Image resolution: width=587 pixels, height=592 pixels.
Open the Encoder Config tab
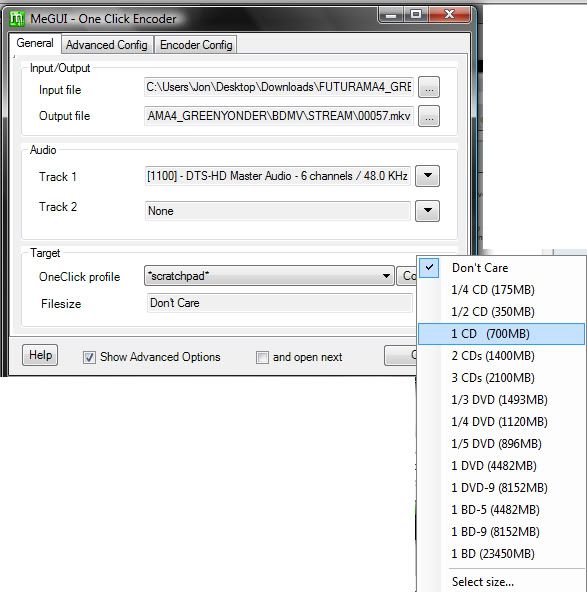[196, 45]
